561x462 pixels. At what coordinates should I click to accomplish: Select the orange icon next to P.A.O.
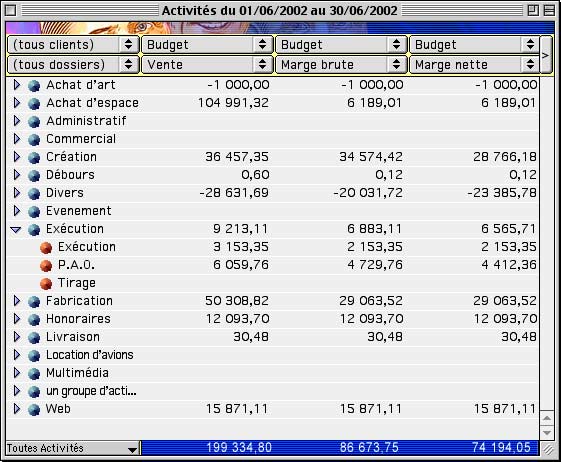tap(46, 266)
